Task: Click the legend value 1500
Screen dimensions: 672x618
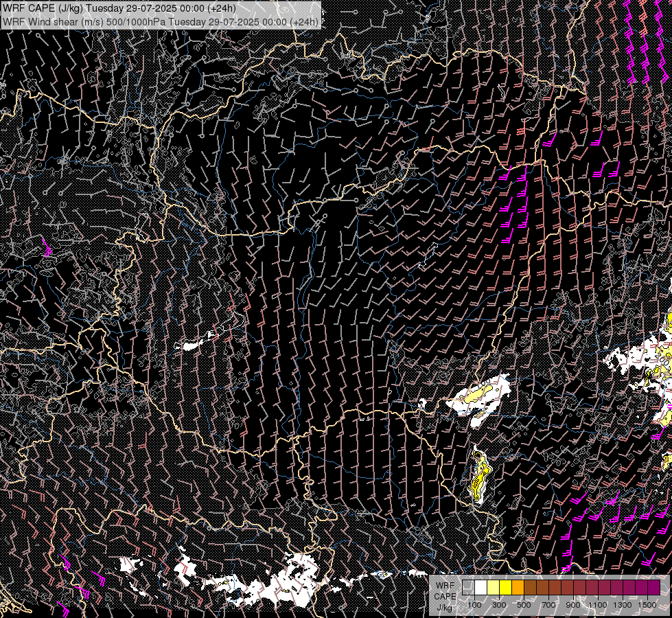Action: pyautogui.click(x=647, y=605)
